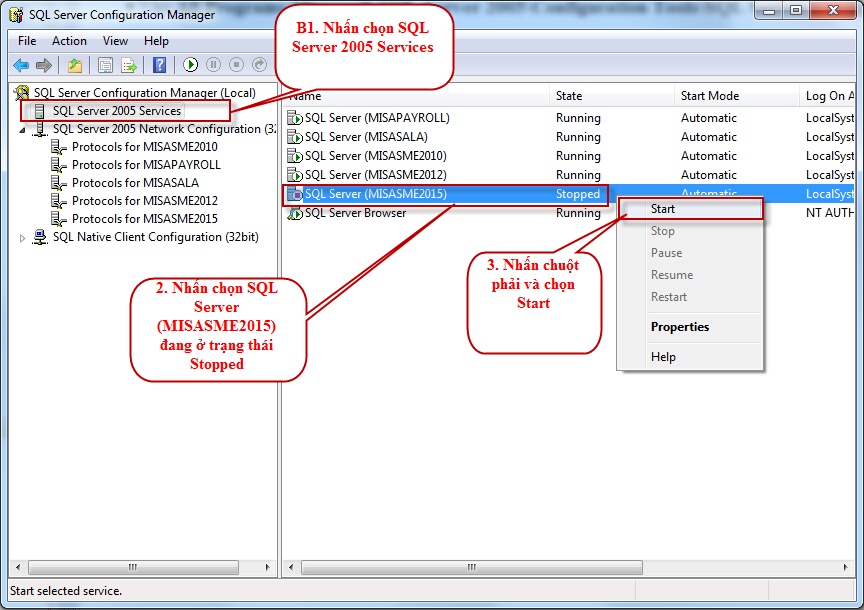
Task: Select SQL Native Client Configuration (32bit) item
Action: pyautogui.click(x=155, y=237)
